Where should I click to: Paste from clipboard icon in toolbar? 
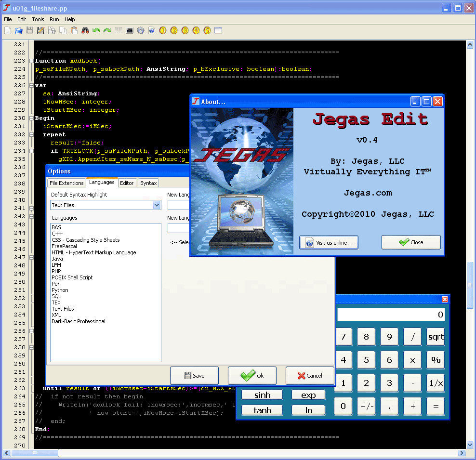[x=74, y=30]
